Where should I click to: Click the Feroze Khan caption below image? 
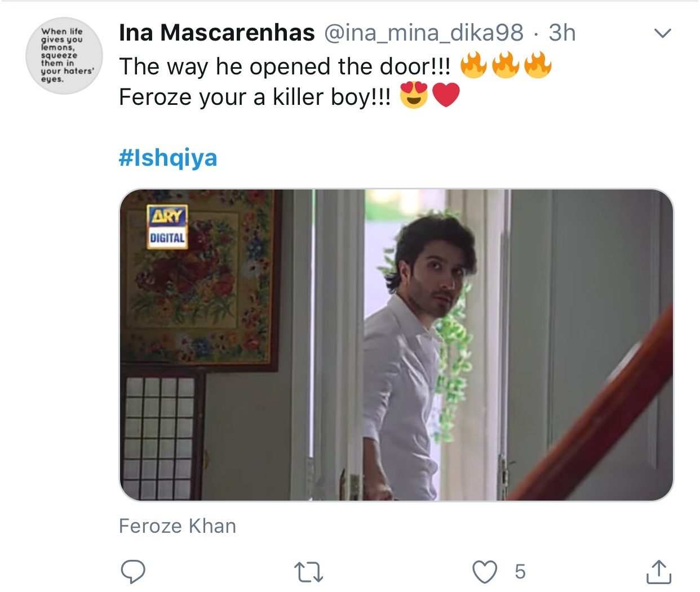tap(178, 526)
